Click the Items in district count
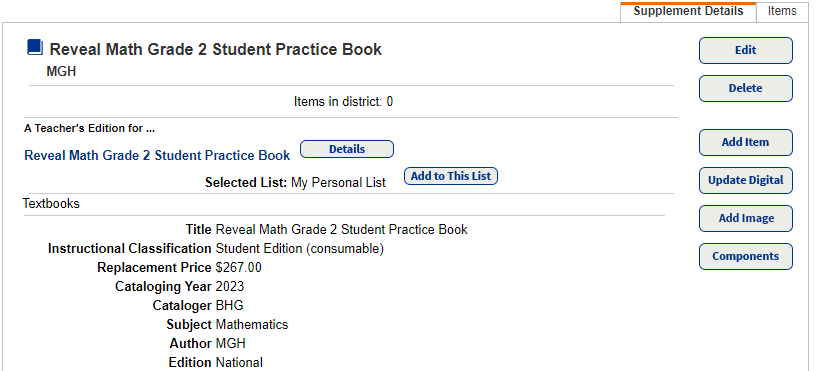This screenshot has width=816, height=371. (x=343, y=101)
